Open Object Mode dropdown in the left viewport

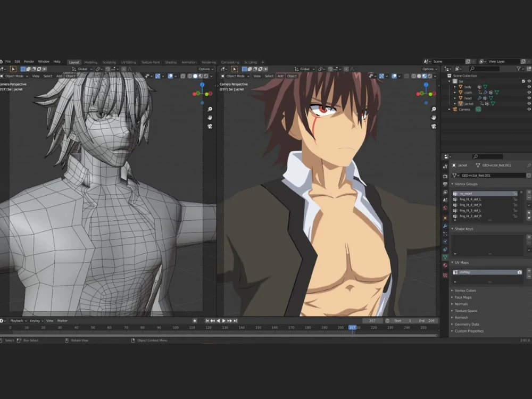pos(14,76)
